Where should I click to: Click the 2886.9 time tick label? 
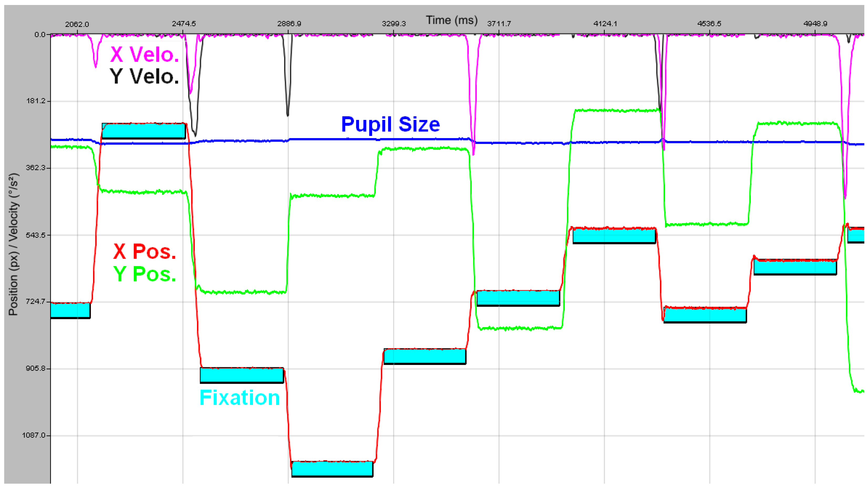point(289,24)
